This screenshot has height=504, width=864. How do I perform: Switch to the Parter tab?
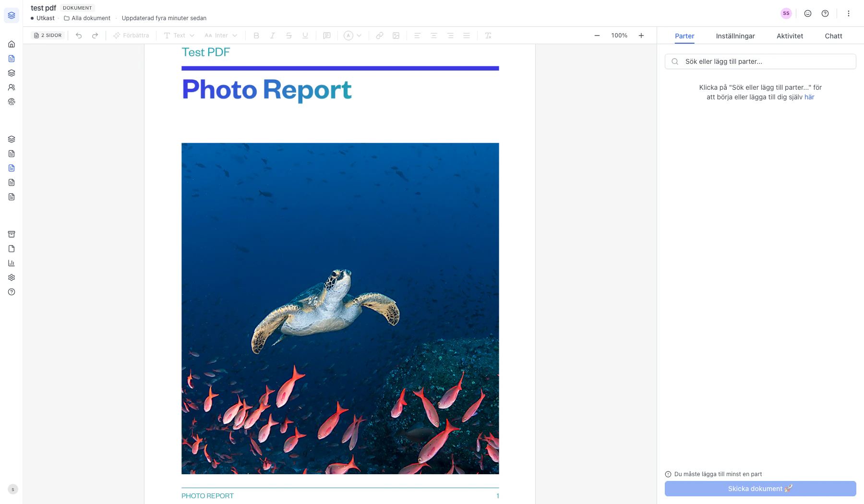click(x=684, y=36)
